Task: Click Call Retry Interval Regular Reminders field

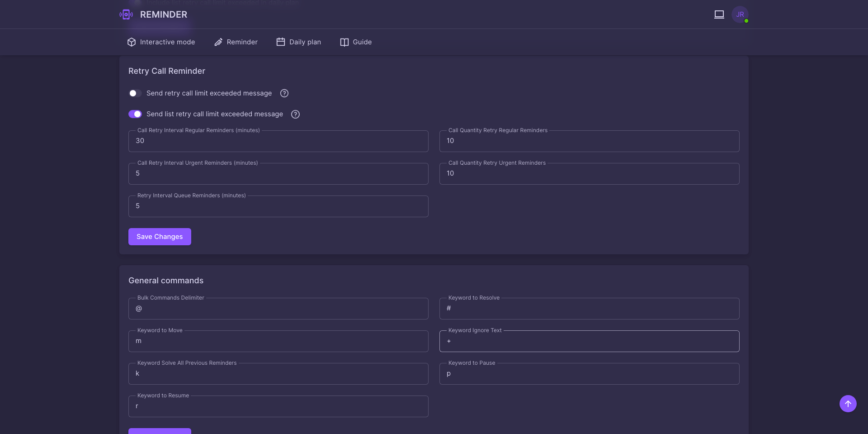Action: (278, 141)
